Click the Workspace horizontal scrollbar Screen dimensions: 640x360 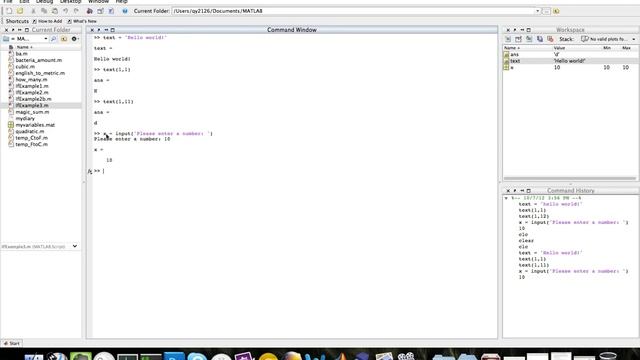(x=569, y=178)
